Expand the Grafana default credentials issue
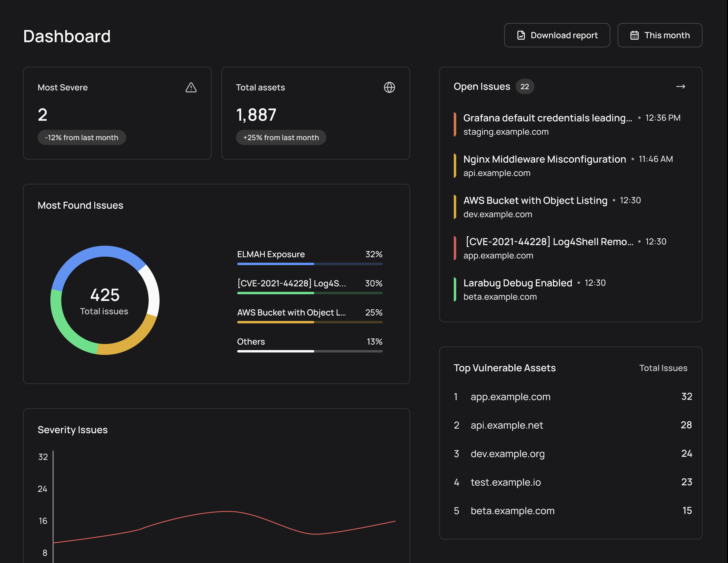 tap(547, 118)
